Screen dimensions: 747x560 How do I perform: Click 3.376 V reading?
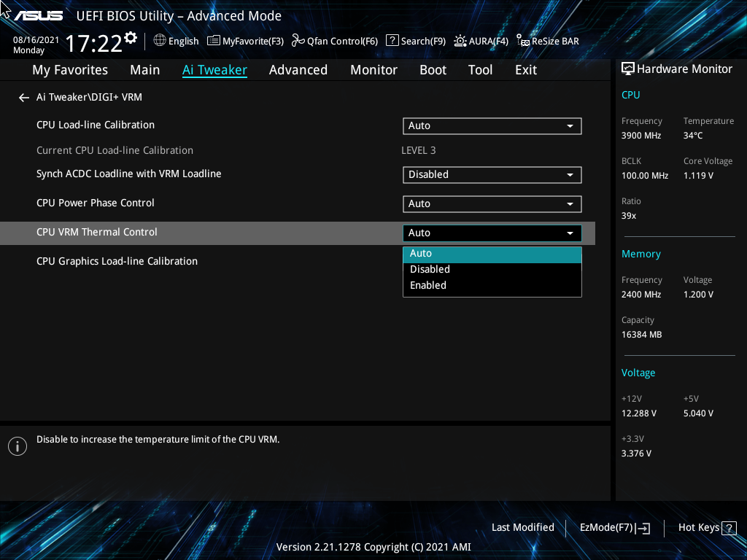636,454
